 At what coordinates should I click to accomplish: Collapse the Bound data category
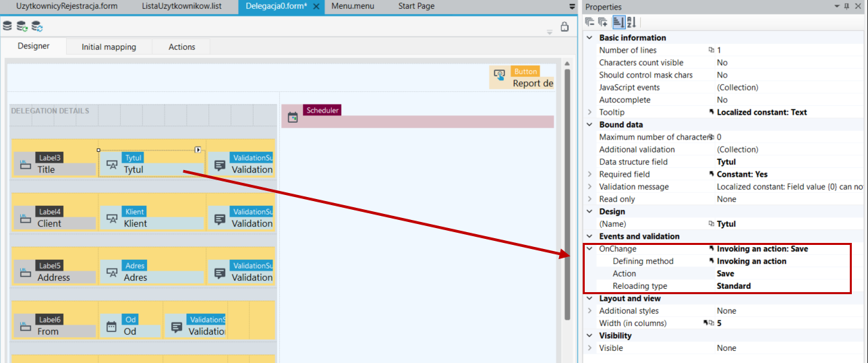click(x=590, y=125)
